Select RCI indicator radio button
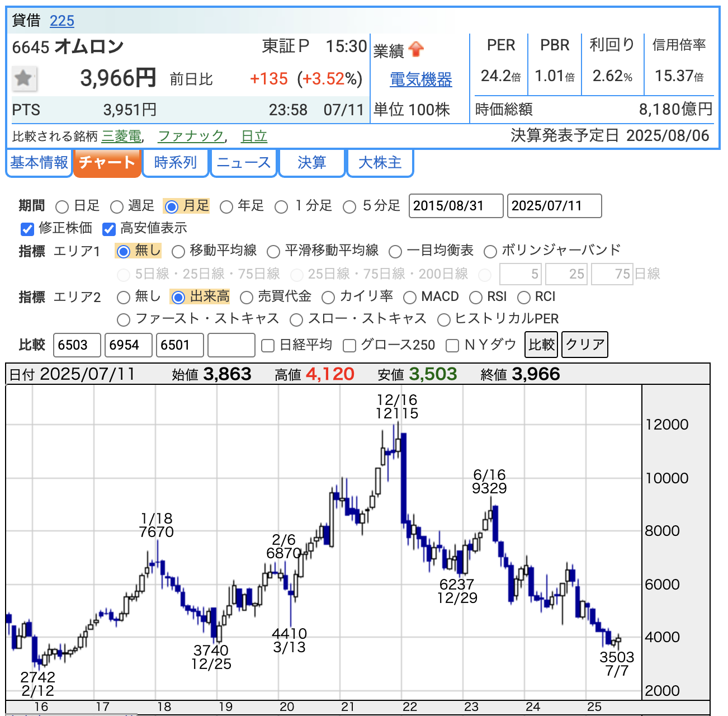Screen dimensions: 728x716 coord(524,298)
